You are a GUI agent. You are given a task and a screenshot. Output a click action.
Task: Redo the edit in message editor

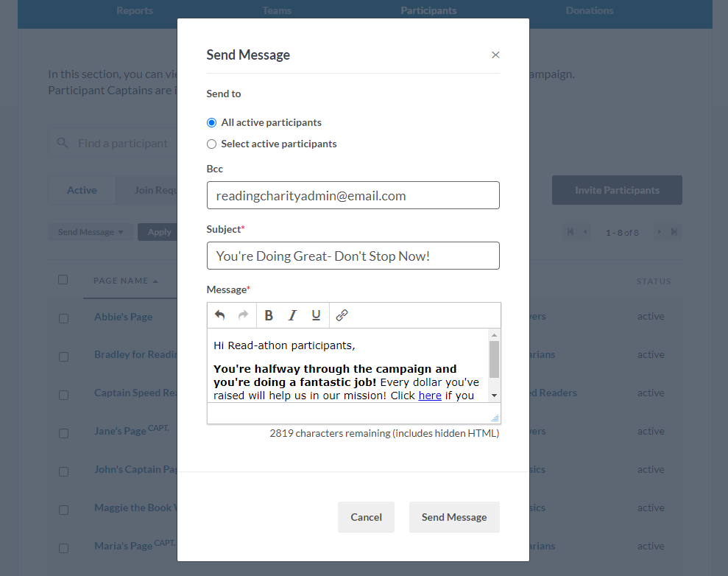pos(244,315)
